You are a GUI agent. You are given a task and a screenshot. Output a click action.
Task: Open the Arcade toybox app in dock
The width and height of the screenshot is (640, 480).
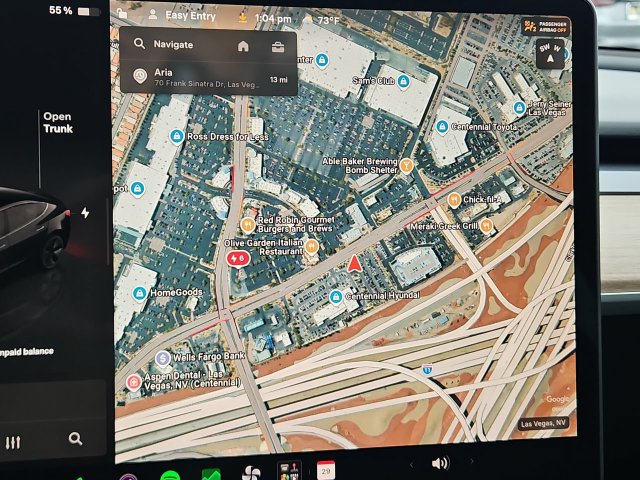[289, 471]
